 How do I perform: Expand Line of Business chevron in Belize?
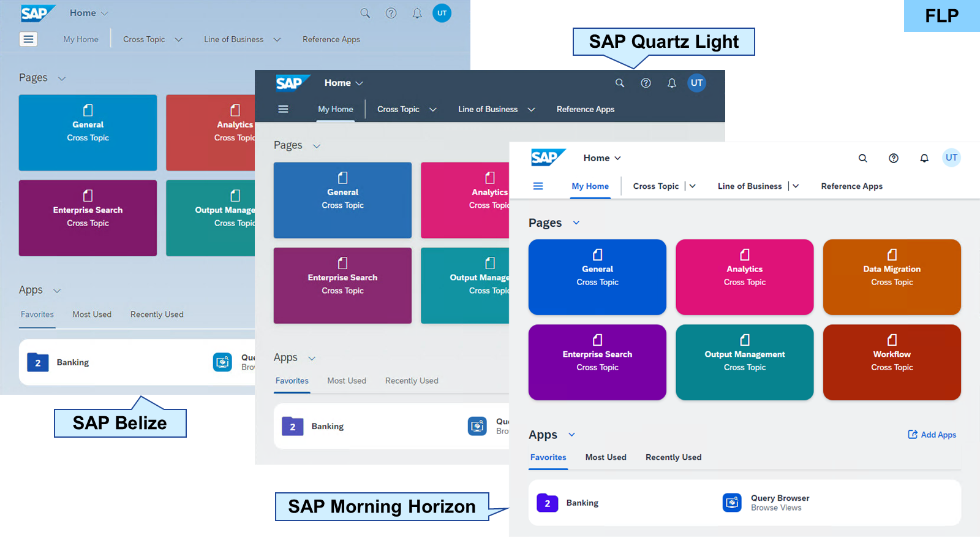point(277,39)
